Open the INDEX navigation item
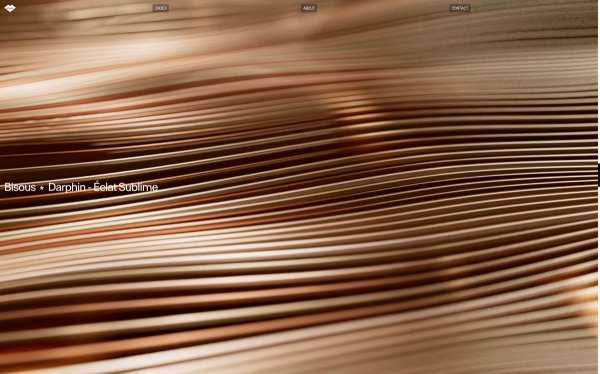 click(x=161, y=8)
